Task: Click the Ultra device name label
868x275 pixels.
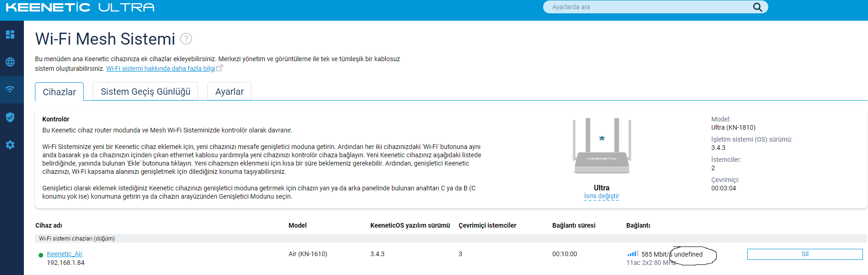Action: (601, 188)
